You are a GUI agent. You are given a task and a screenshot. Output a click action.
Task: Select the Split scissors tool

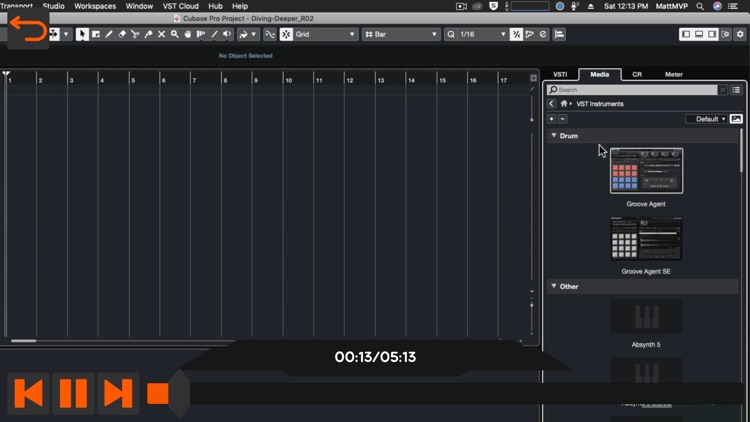(135, 34)
